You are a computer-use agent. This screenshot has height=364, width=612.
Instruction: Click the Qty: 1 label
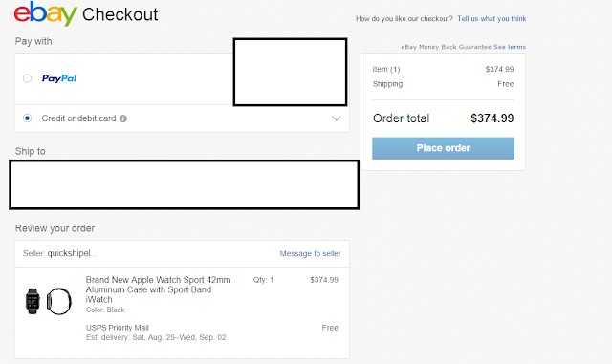[x=263, y=280]
